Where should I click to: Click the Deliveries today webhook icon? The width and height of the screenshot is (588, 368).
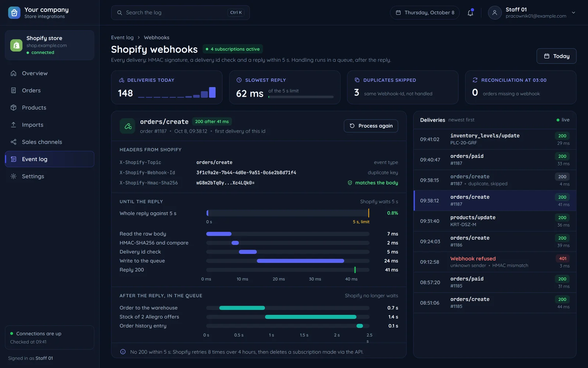[x=122, y=80]
